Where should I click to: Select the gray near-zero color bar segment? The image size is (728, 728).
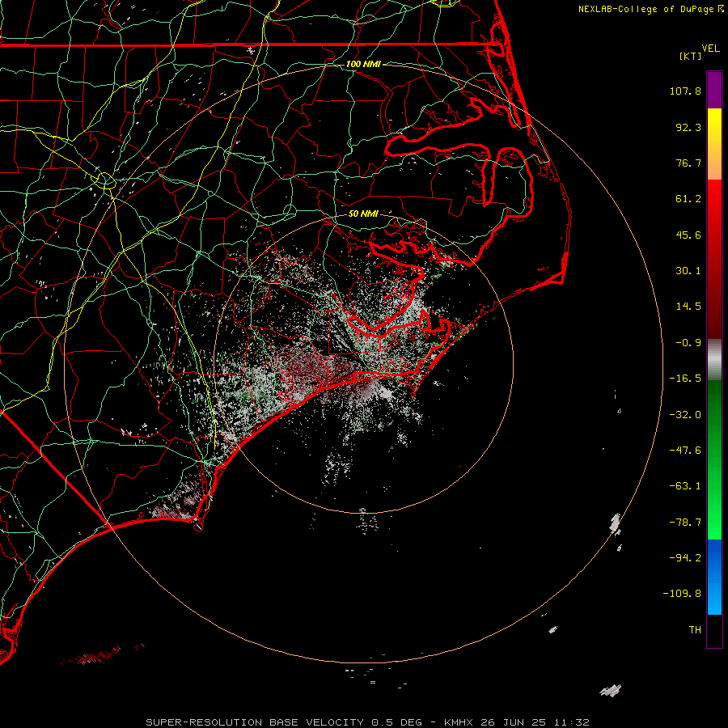(714, 360)
